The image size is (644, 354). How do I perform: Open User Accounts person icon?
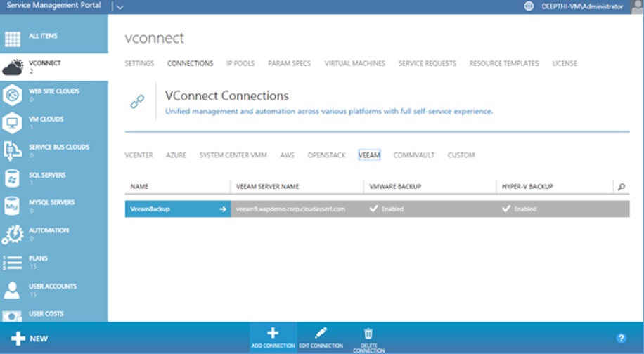click(x=12, y=290)
